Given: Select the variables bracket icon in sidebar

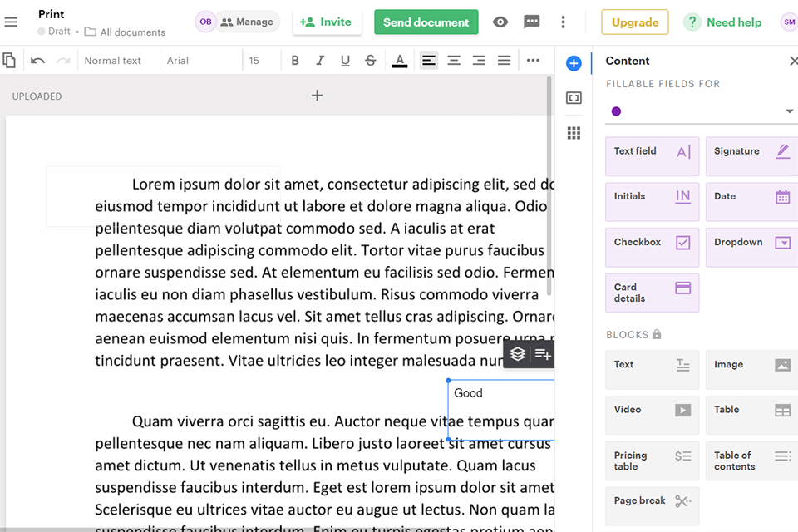Looking at the screenshot, I should pos(574,98).
